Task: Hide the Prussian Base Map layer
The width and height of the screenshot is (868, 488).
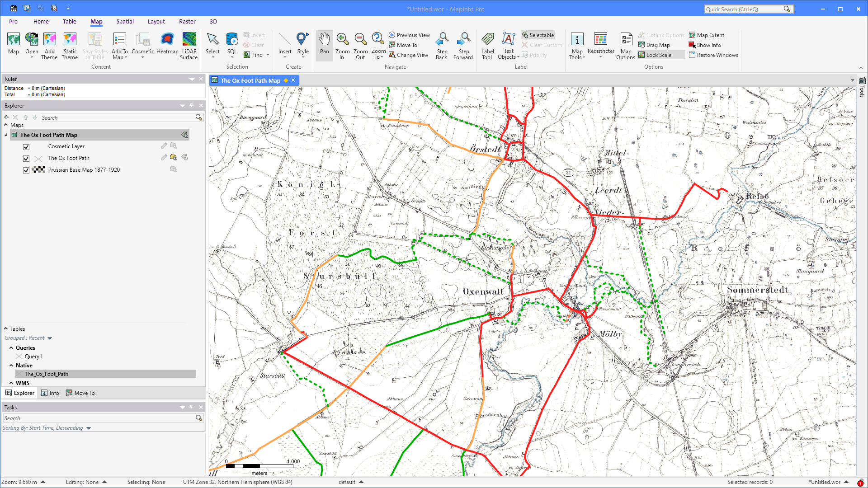Action: [x=26, y=170]
